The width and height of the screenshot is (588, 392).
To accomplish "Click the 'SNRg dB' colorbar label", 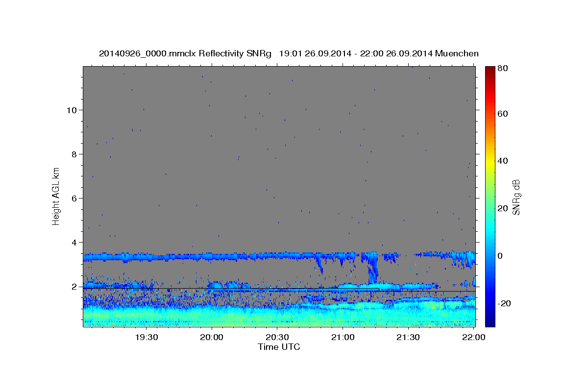I will pos(516,196).
